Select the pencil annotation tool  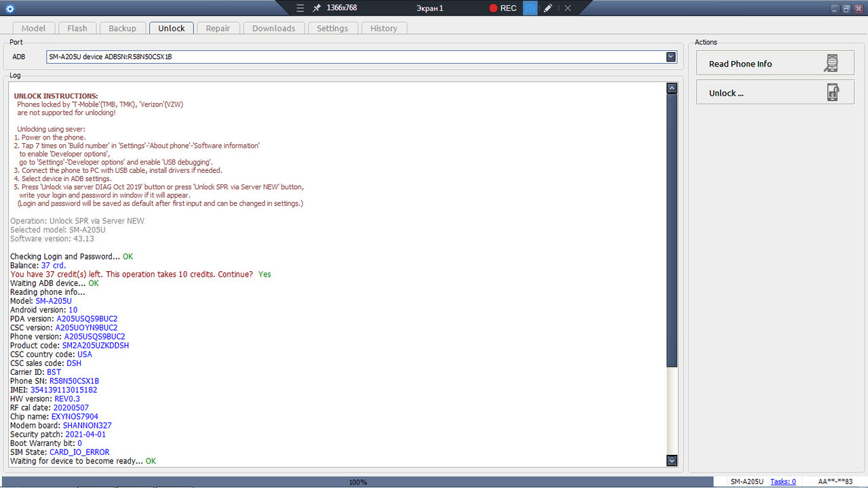pos(549,8)
